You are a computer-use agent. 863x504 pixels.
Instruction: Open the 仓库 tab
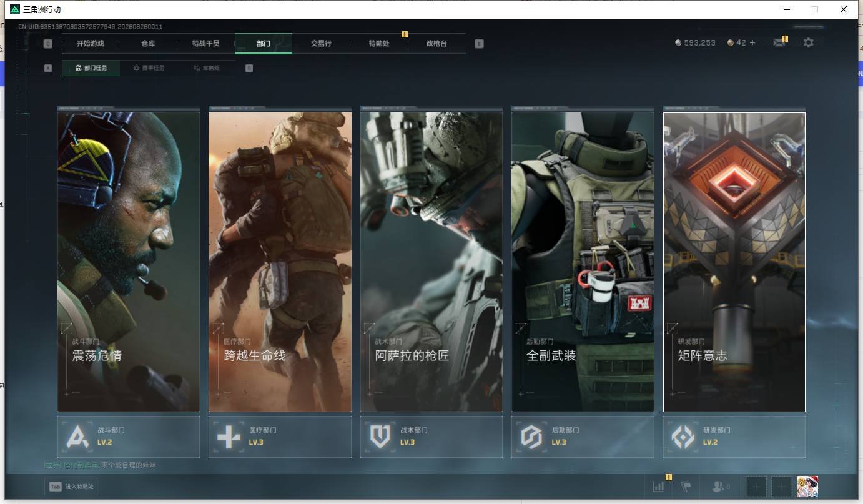(x=148, y=44)
